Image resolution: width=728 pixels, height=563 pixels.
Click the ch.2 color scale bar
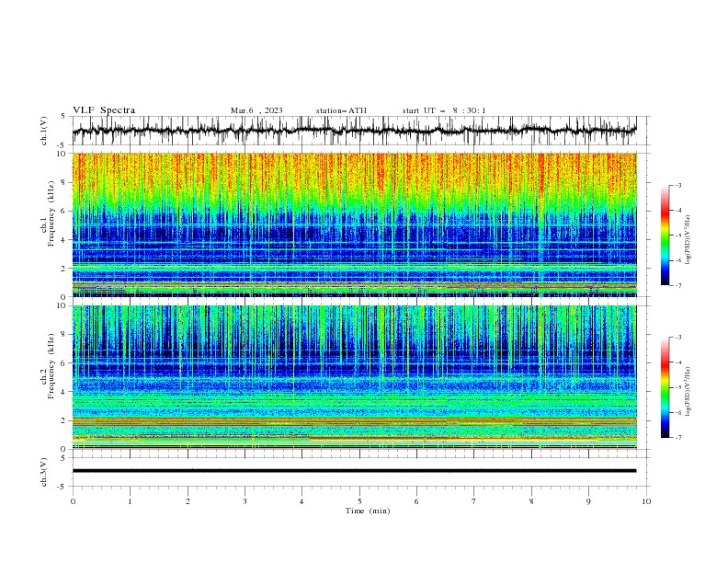coord(665,387)
